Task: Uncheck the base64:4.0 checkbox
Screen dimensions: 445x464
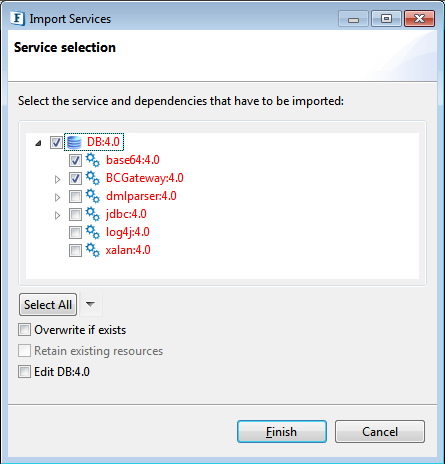Action: 75,161
